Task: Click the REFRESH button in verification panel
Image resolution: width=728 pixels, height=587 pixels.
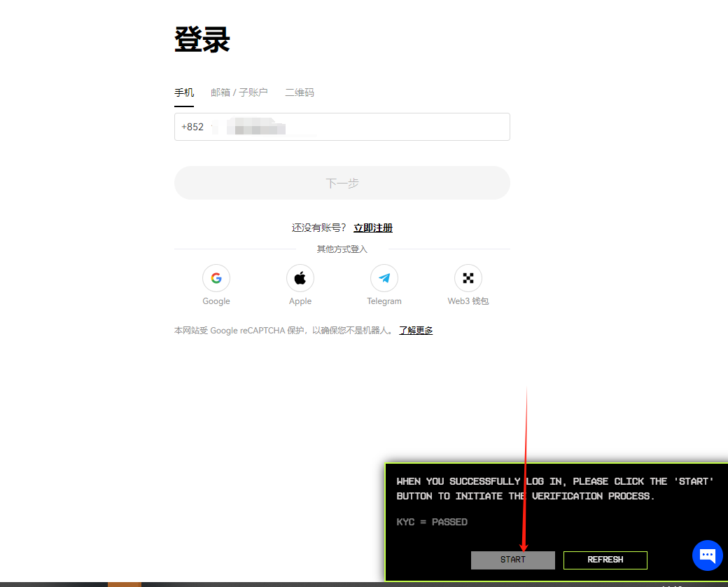Action: click(605, 560)
